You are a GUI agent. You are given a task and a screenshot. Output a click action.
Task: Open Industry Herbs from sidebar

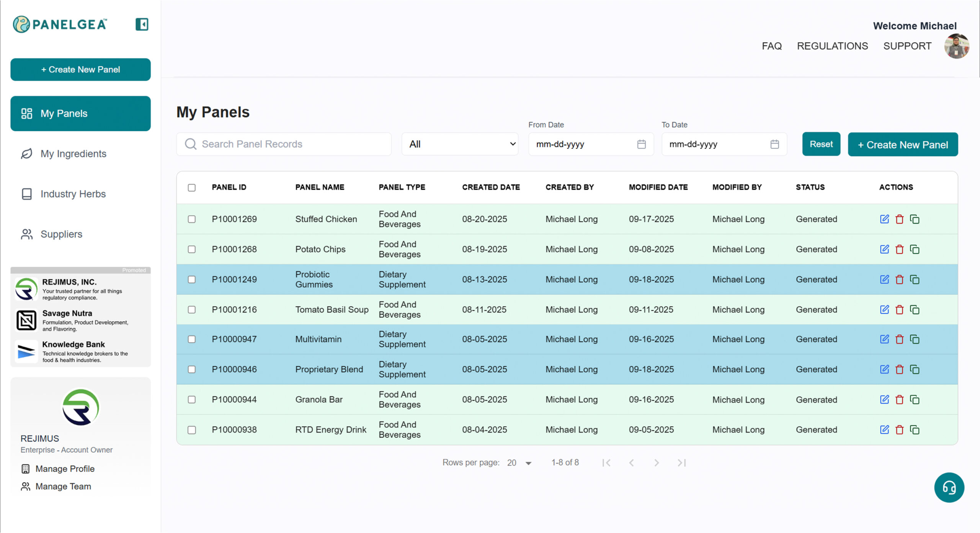(73, 194)
